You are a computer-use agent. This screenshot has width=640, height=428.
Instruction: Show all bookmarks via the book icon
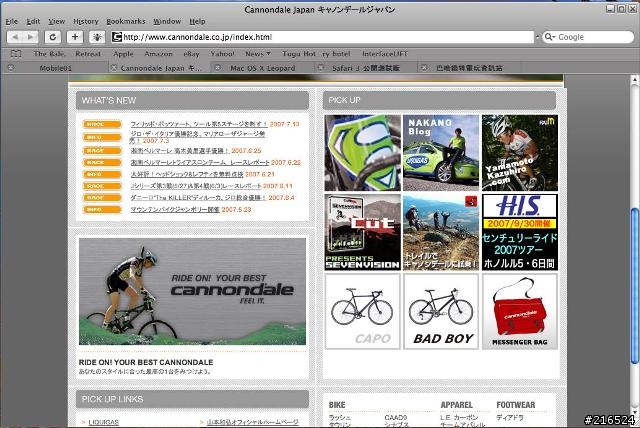coord(16,53)
